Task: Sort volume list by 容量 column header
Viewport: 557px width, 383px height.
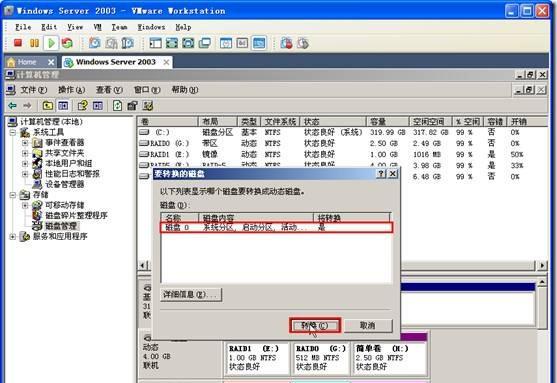Action: point(388,122)
